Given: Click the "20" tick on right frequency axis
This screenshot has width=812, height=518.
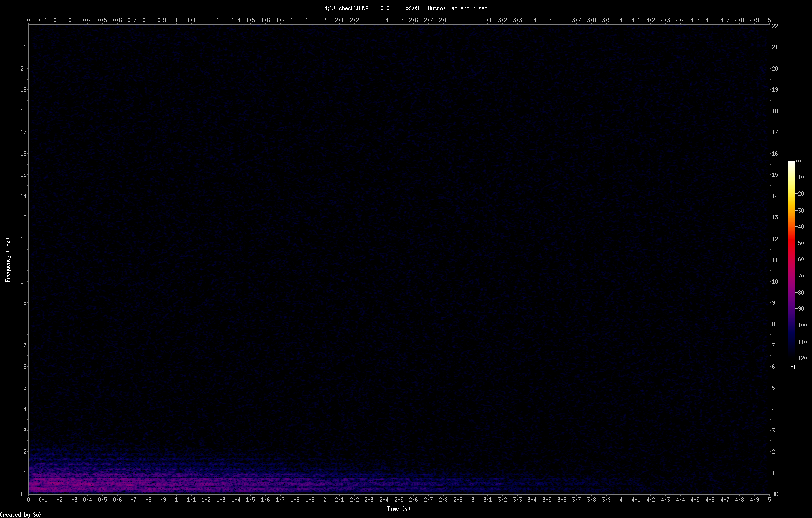Looking at the screenshot, I should (x=775, y=69).
